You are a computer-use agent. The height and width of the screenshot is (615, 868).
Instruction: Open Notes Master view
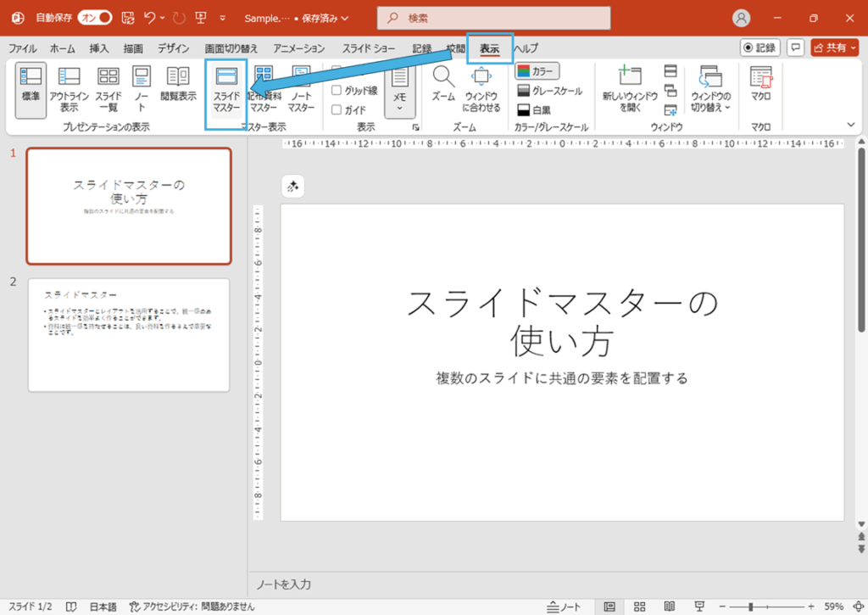point(302,93)
